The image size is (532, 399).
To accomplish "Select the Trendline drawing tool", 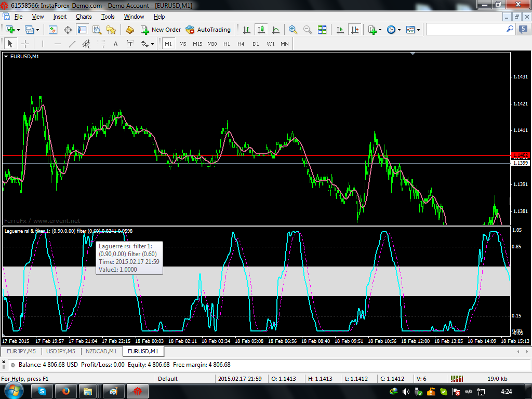I will coord(72,44).
